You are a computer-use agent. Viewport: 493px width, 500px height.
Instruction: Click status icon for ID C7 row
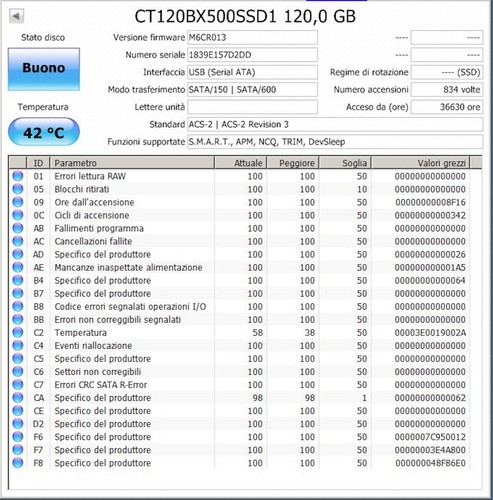pos(18,384)
